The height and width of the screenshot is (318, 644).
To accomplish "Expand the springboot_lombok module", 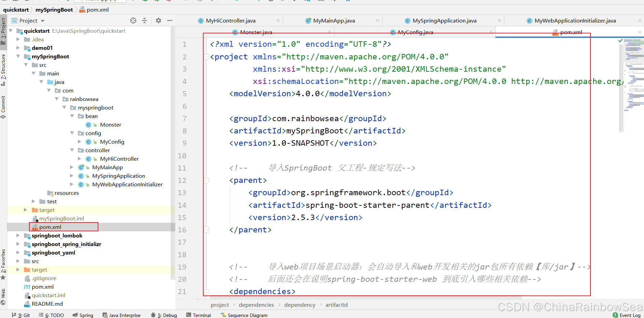I will click(18, 235).
